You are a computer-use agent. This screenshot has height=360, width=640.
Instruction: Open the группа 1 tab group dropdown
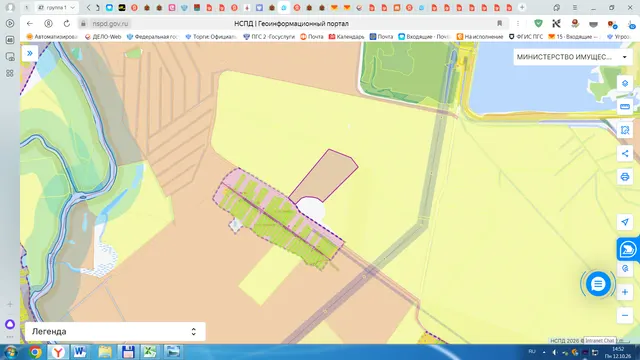tap(56, 7)
